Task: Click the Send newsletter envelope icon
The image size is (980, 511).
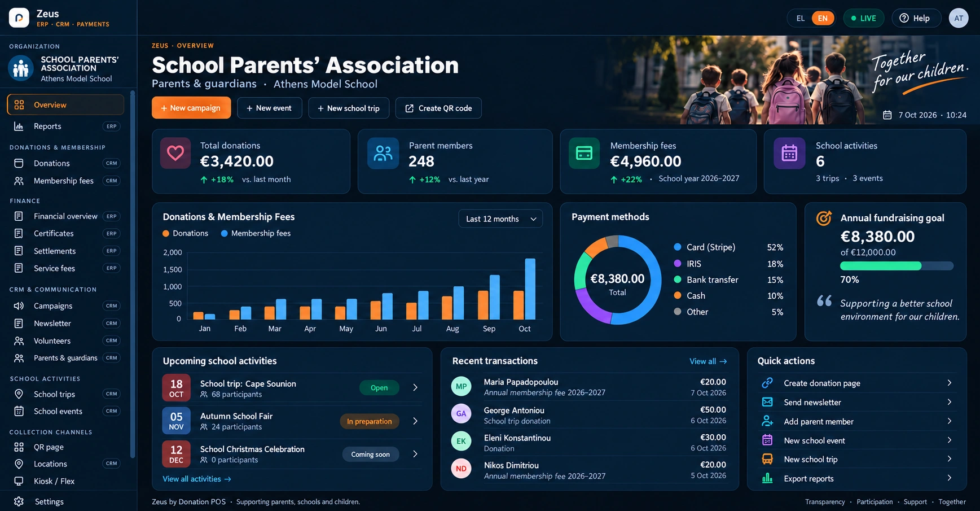Action: click(767, 402)
